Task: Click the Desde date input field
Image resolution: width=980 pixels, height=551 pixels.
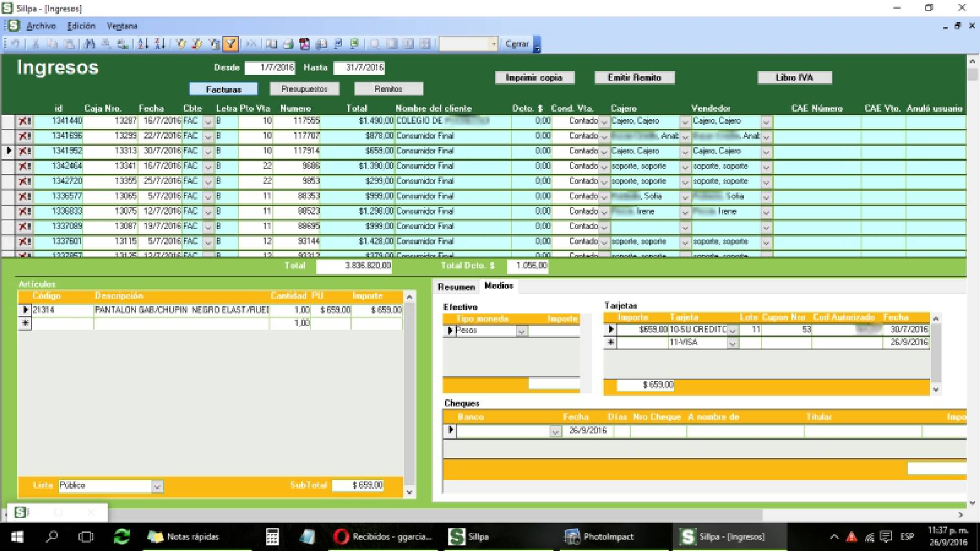Action: tap(269, 68)
